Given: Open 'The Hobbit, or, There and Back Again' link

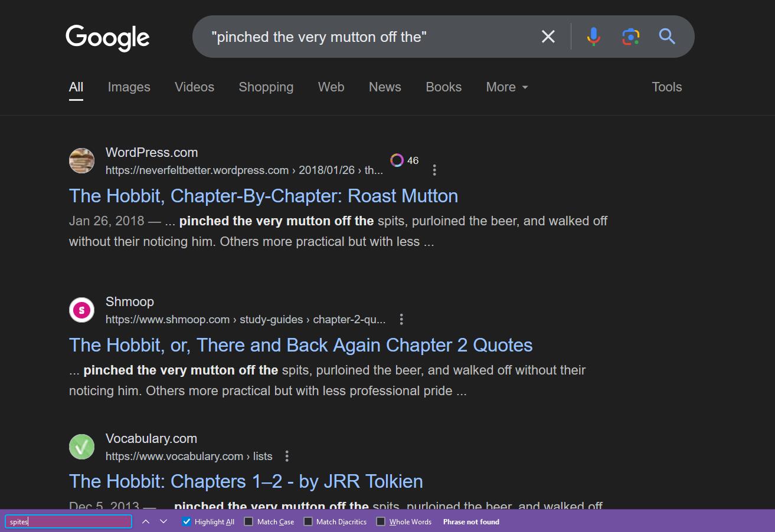Looking at the screenshot, I should pos(301,345).
